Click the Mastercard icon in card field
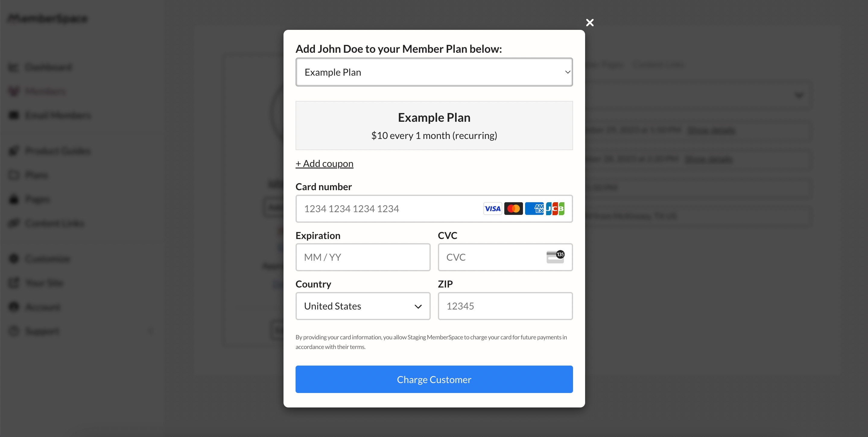 click(x=514, y=209)
